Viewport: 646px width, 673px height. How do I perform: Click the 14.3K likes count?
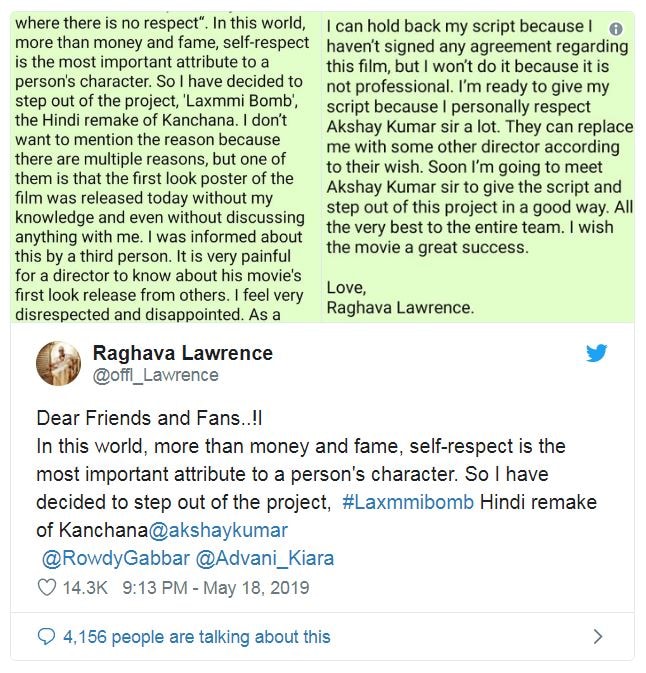click(x=85, y=588)
